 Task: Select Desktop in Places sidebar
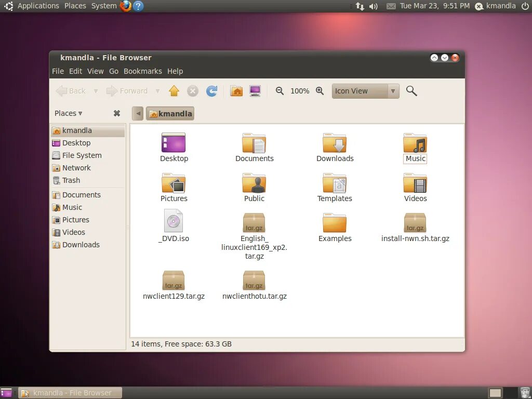(x=88, y=143)
